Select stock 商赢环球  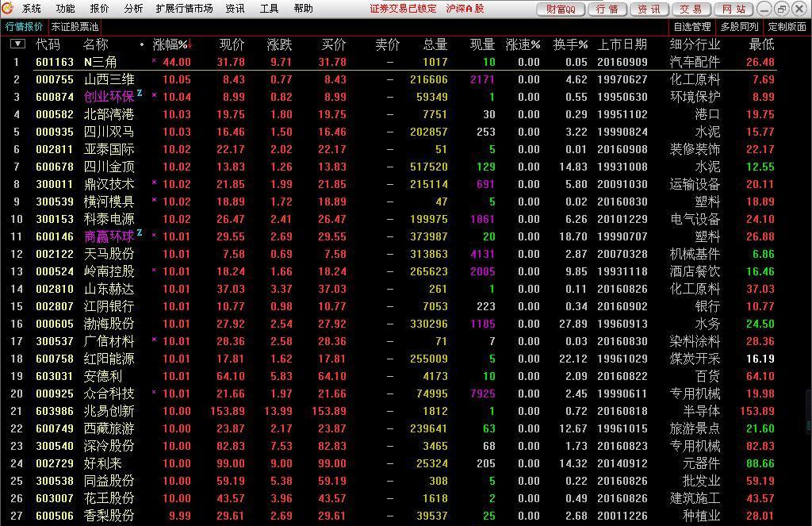[109, 237]
